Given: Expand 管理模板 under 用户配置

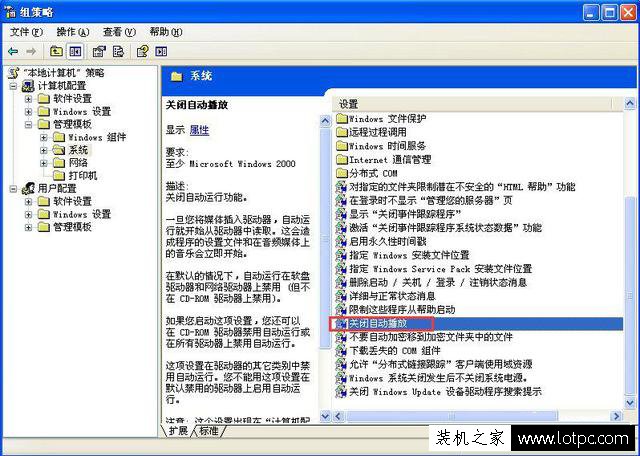Looking at the screenshot, I should pyautogui.click(x=28, y=227).
